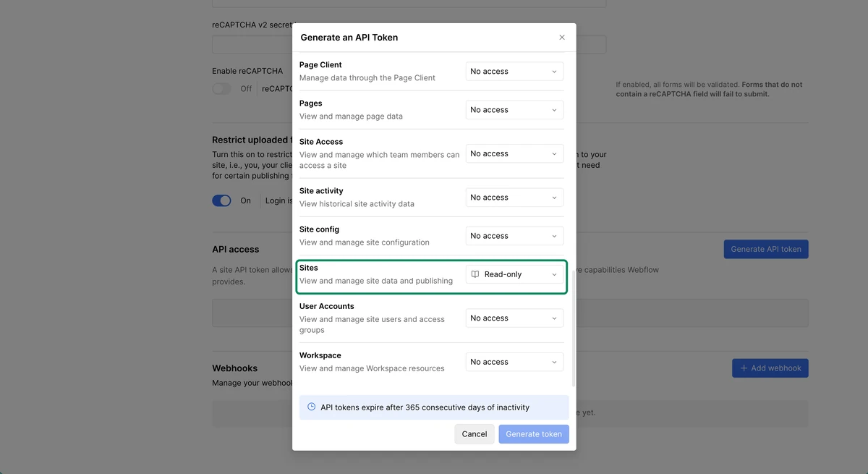Open the User Accounts access dropdown
Image resolution: width=868 pixels, height=474 pixels.
[x=514, y=318]
